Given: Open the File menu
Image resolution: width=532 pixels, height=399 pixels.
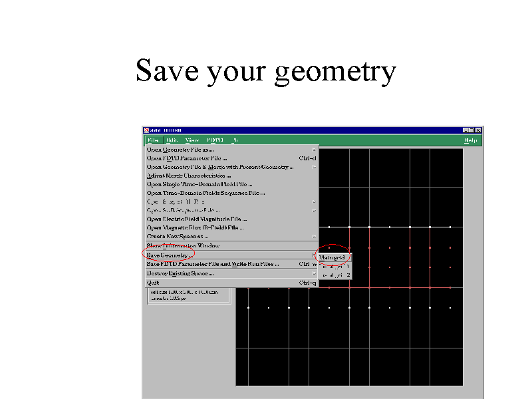Looking at the screenshot, I should coord(154,140).
